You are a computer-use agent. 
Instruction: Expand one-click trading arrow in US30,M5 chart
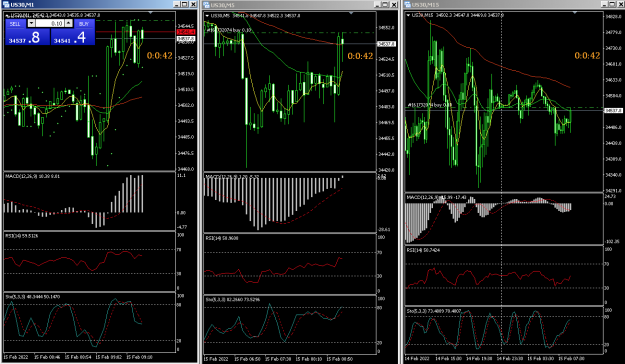click(x=207, y=16)
